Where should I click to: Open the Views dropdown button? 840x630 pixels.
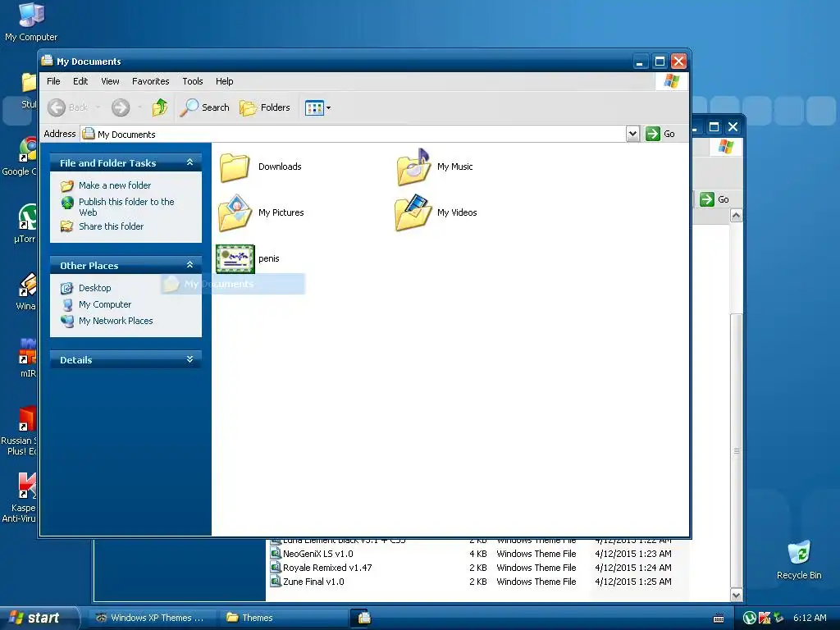pos(317,107)
